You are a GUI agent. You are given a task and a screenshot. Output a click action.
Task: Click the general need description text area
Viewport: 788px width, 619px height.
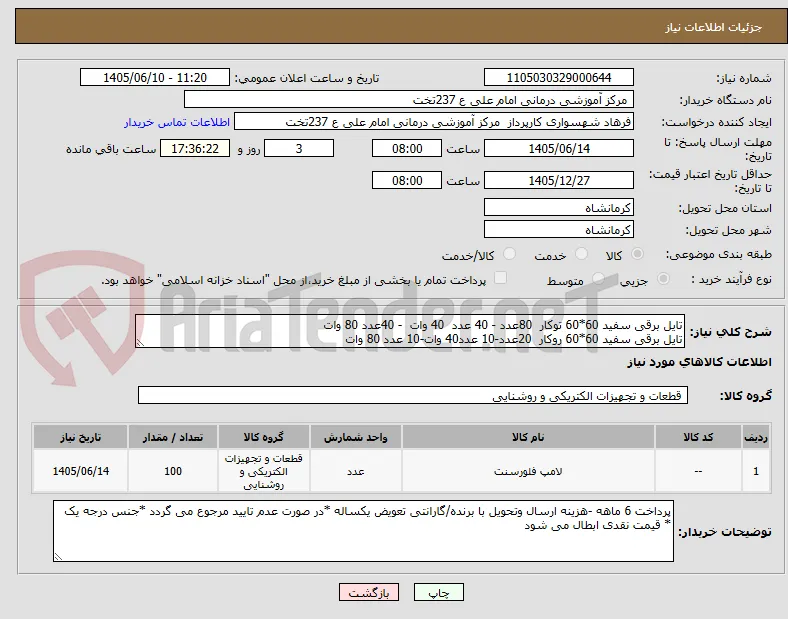410,332
